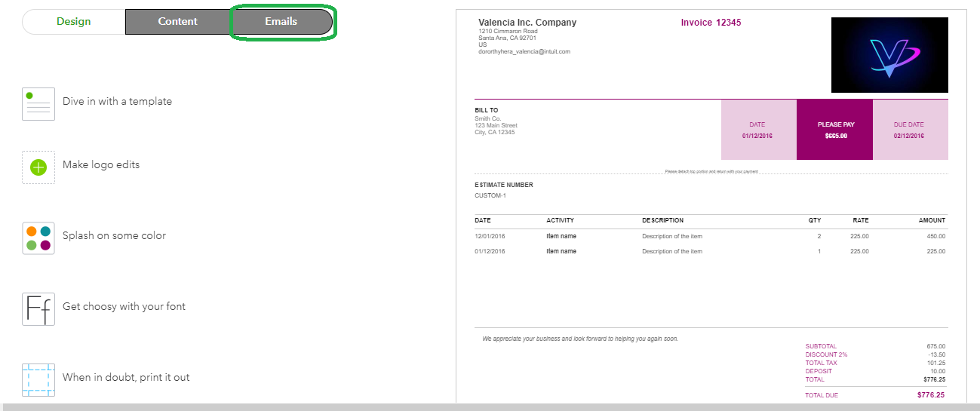Viewport: 980px width, 411px height.
Task: Open the Content tab
Action: pos(178,22)
